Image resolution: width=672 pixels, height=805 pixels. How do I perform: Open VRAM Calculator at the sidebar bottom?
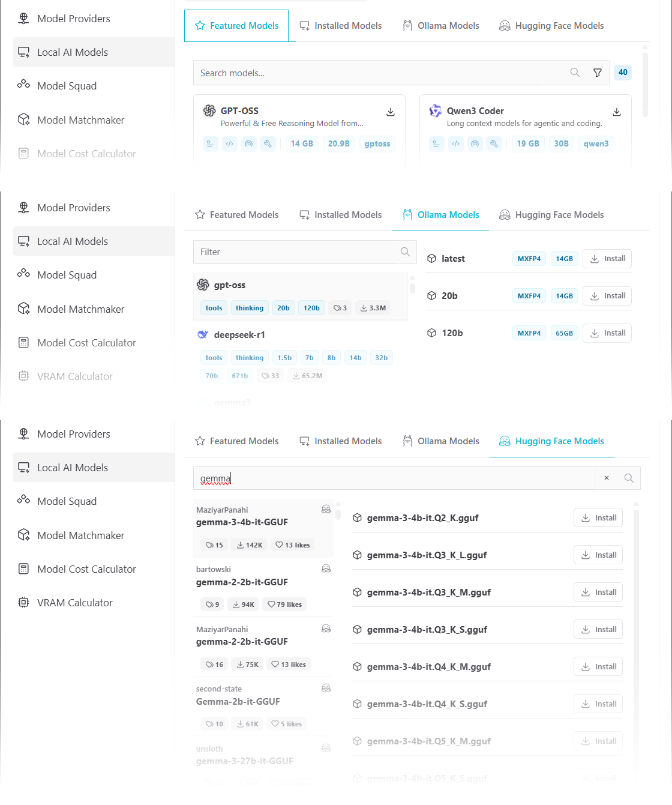tap(74, 603)
